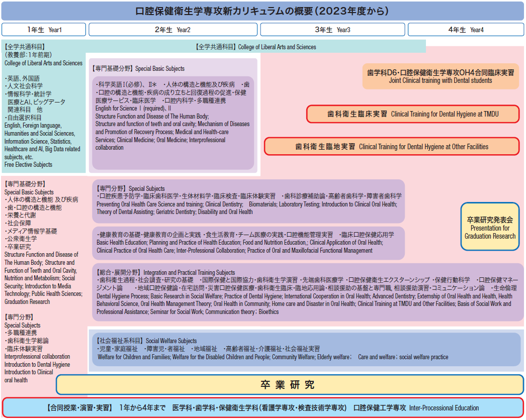Select the 1年生 Year1 header box

(44, 30)
